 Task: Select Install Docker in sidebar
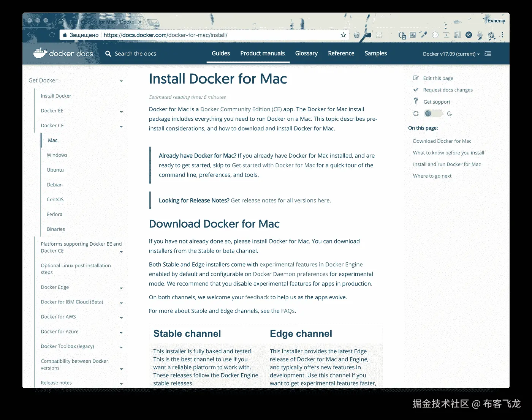tap(56, 96)
